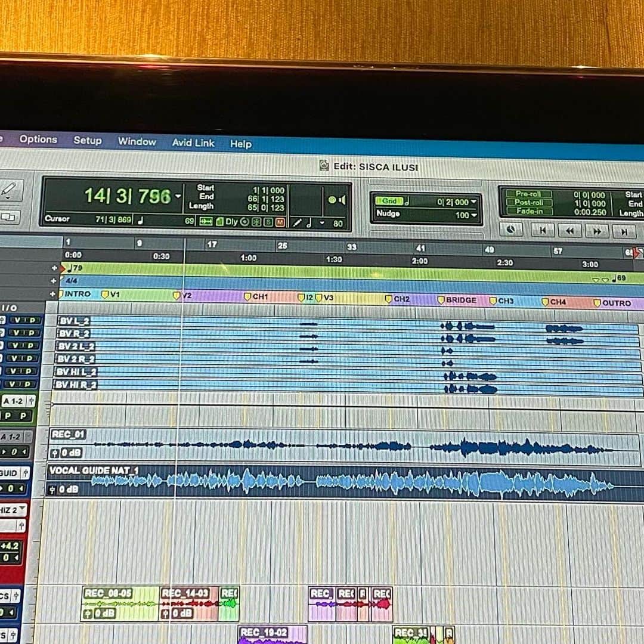The width and height of the screenshot is (644, 644).
Task: Click the plus button on the meter ruler
Action: pyautogui.click(x=54, y=281)
